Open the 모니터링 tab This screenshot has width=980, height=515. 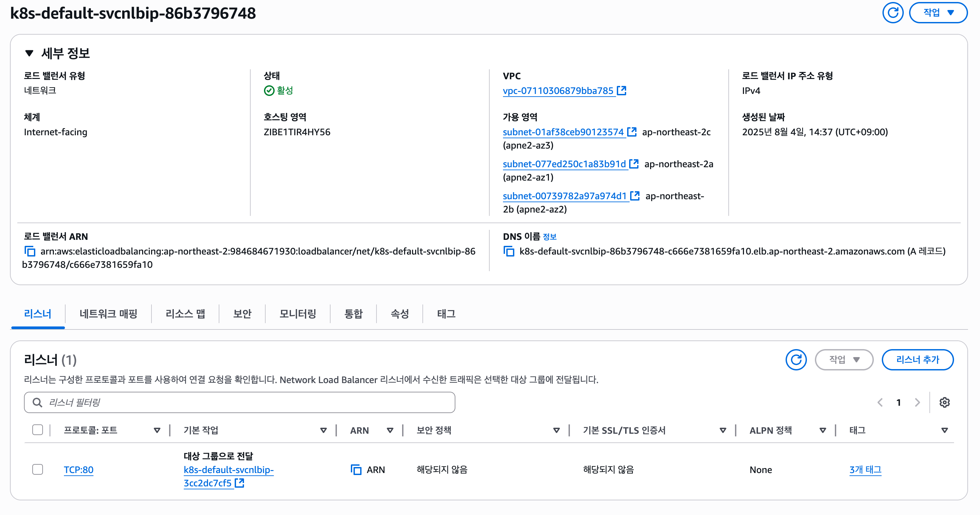coord(298,314)
